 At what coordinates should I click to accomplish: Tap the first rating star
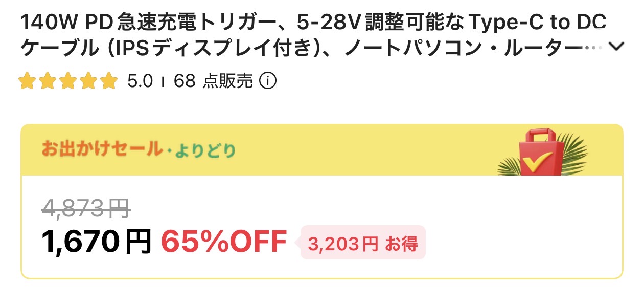(27, 81)
